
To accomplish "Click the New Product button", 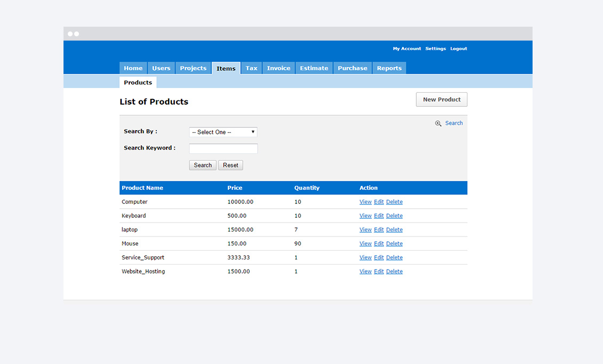I will click(441, 100).
